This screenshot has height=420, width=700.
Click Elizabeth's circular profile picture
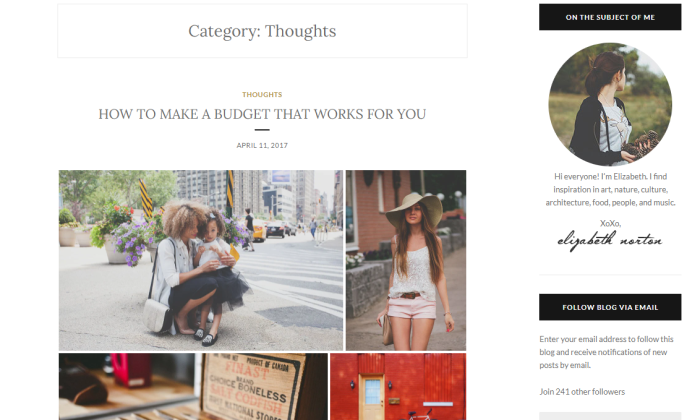(610, 104)
